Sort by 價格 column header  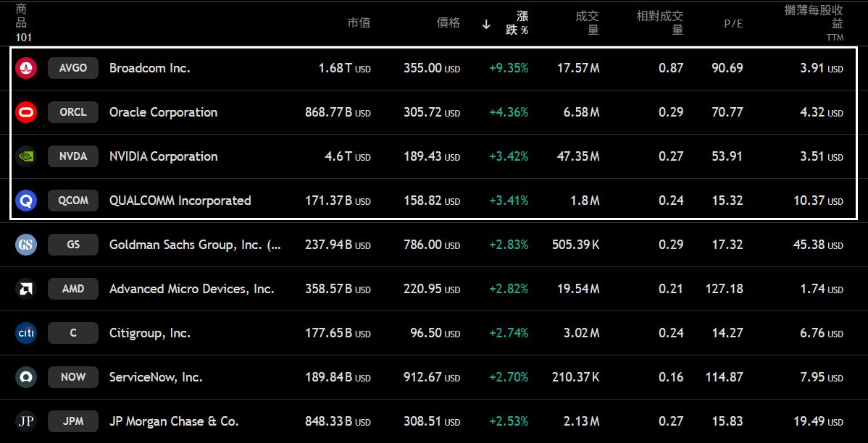pyautogui.click(x=448, y=23)
